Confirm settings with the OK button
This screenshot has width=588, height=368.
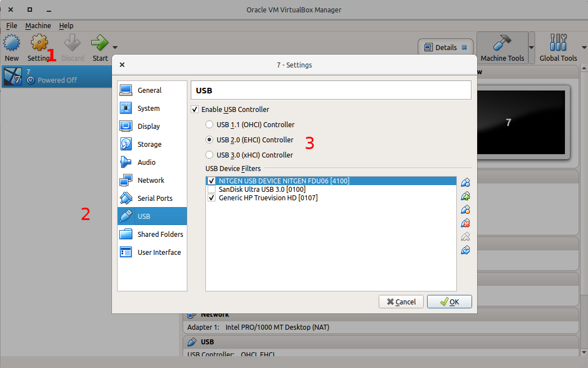449,302
